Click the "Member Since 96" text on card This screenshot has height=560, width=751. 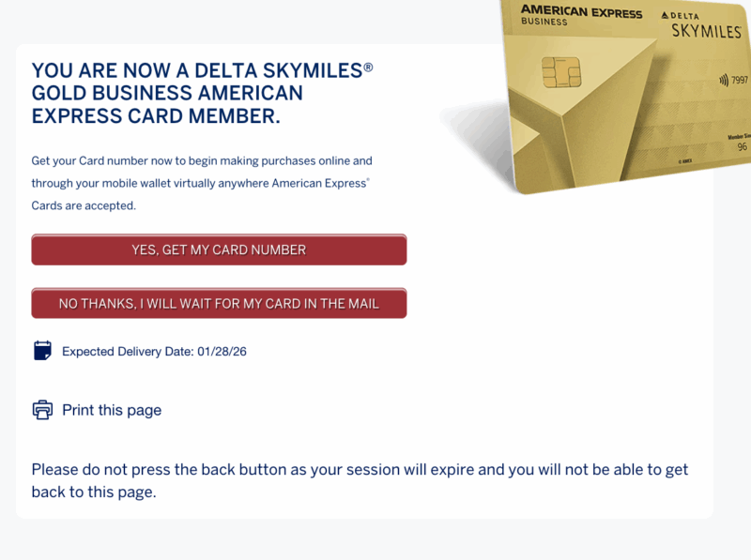(740, 143)
